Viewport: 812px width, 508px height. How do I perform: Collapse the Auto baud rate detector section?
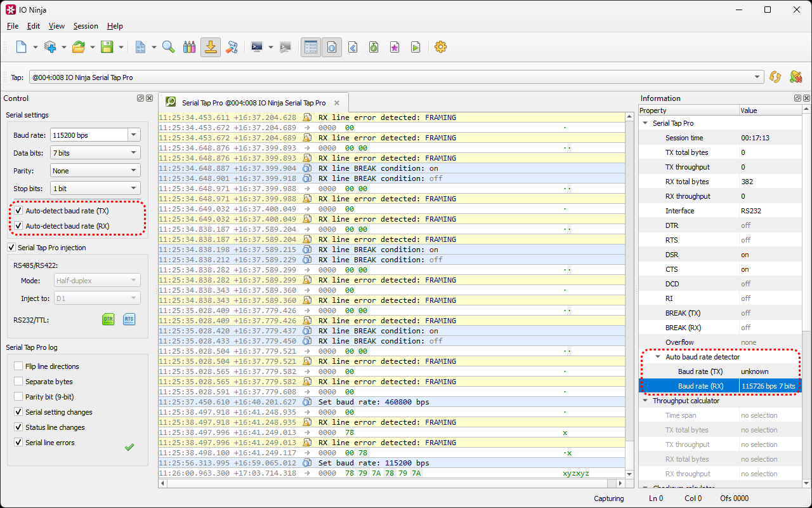tap(658, 357)
